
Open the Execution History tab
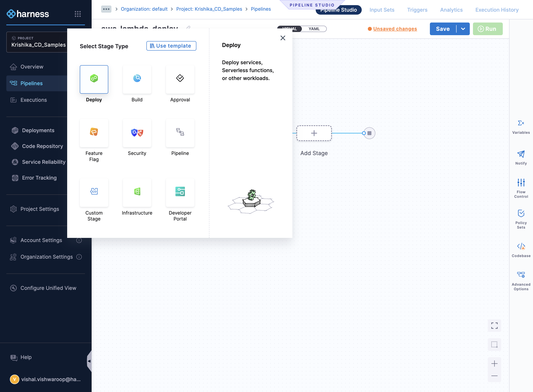(497, 10)
